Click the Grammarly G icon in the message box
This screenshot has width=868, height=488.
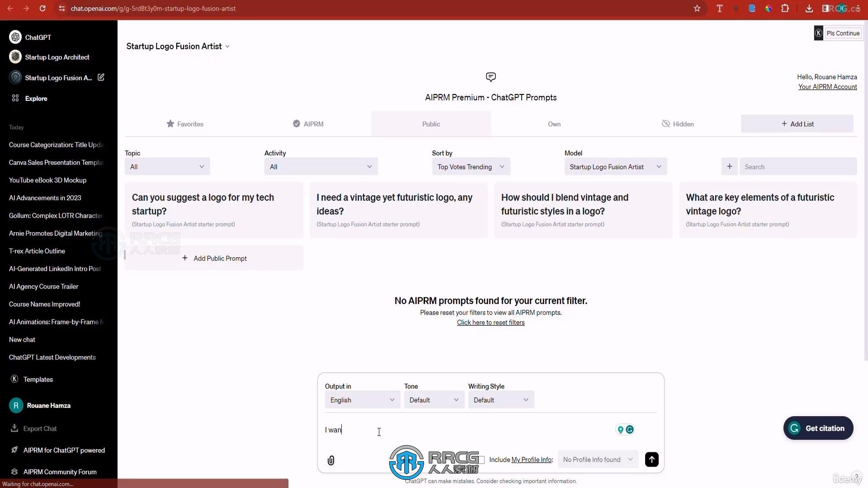pyautogui.click(x=630, y=430)
